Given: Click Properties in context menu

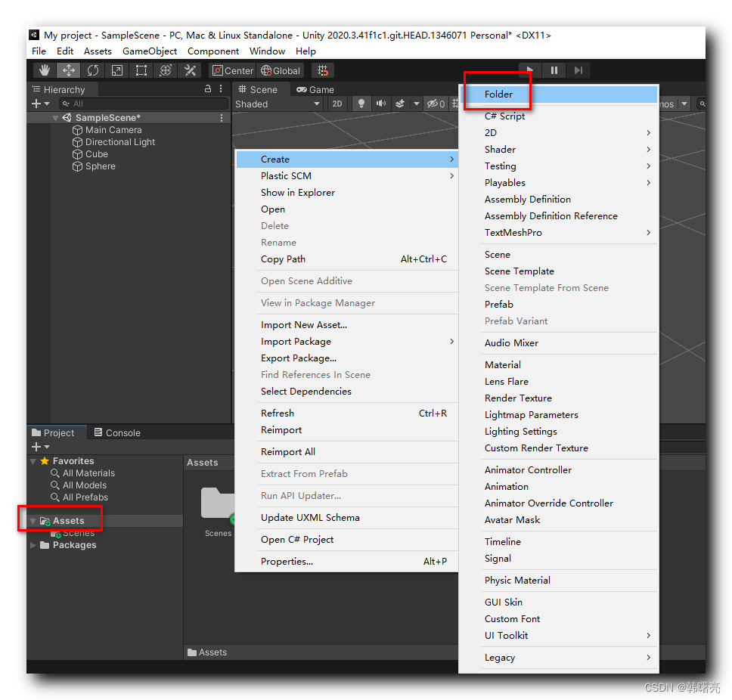Looking at the screenshot, I should click(347, 562).
